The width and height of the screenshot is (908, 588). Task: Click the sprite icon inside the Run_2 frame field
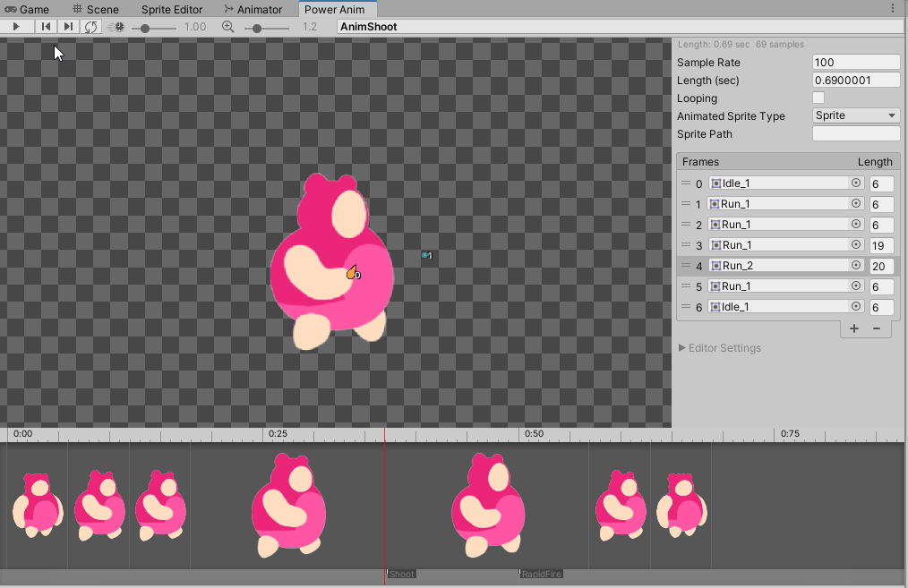tap(714, 265)
